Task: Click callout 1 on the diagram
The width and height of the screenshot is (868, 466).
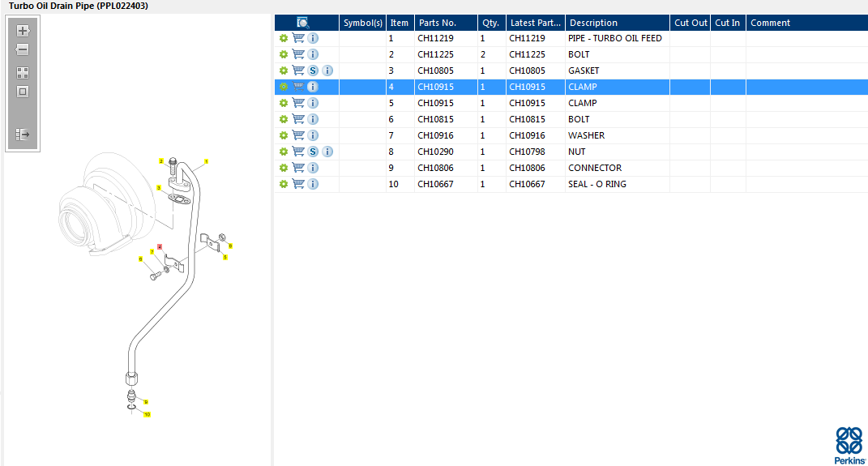Action: pyautogui.click(x=206, y=161)
